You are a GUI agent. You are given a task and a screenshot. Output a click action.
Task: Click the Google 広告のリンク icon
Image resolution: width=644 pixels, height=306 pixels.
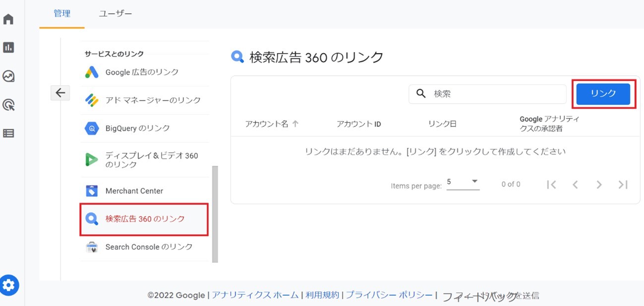click(x=92, y=72)
